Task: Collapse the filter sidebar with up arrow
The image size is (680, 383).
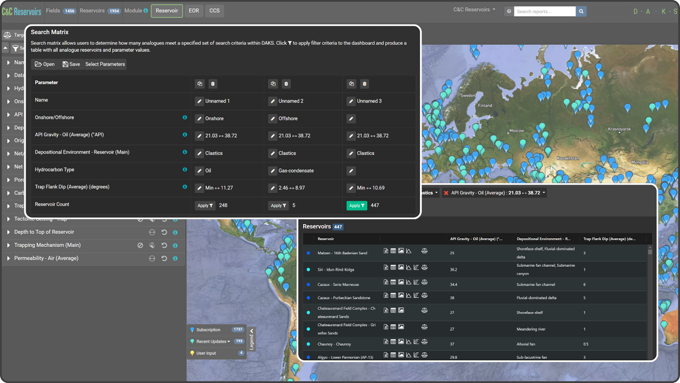Action: 5,48
